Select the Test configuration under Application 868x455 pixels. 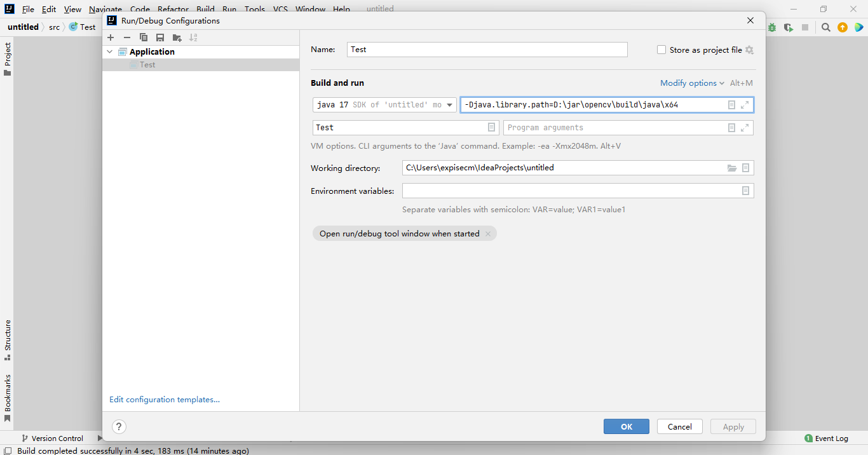tap(147, 64)
